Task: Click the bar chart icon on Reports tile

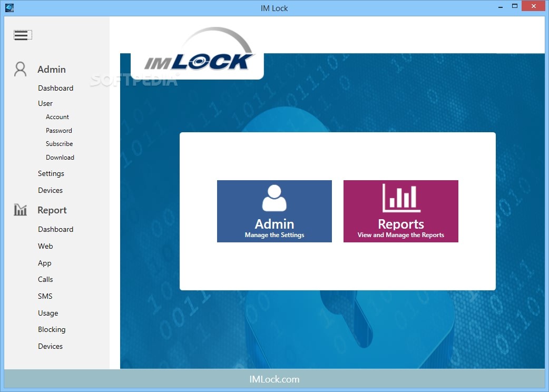Action: click(401, 198)
